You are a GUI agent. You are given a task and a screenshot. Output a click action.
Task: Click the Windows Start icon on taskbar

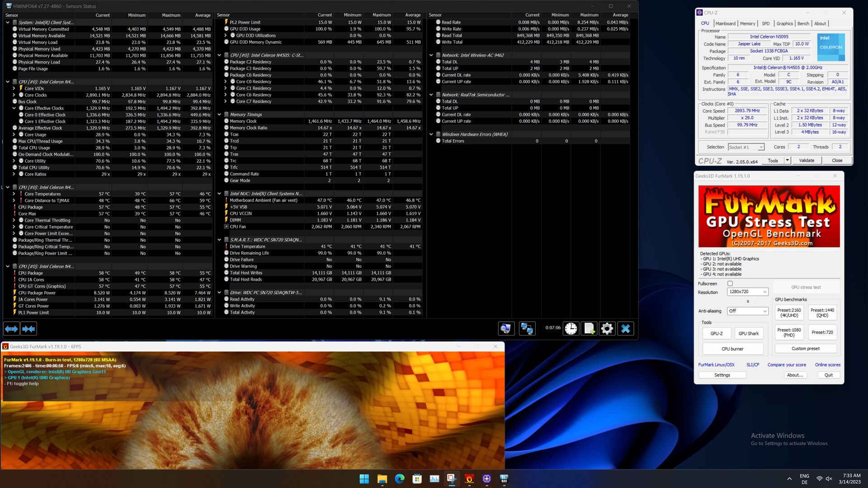(x=364, y=479)
